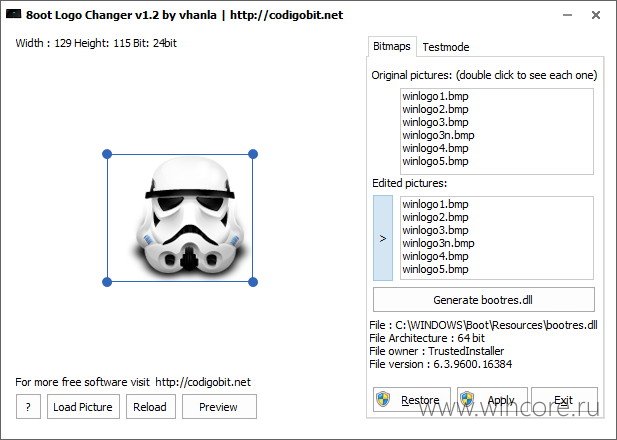
Task: Click the application icon in title bar
Action: pyautogui.click(x=14, y=14)
